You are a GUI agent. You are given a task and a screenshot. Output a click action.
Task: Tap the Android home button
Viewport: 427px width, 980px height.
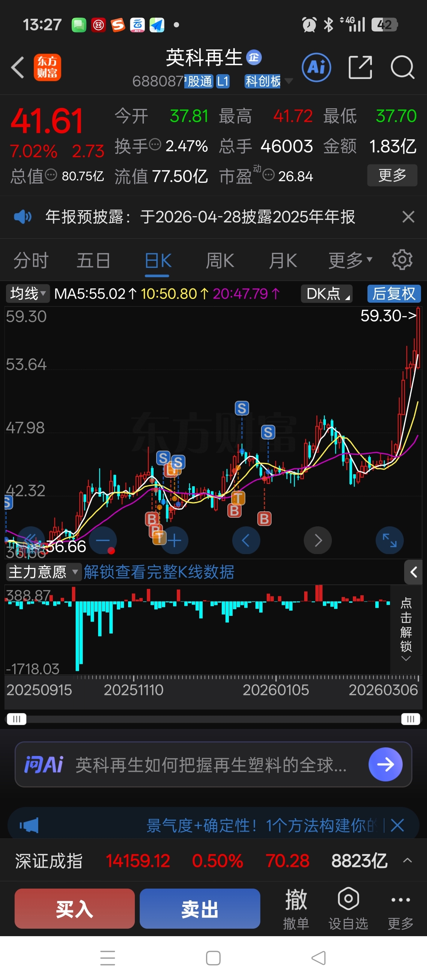(x=213, y=958)
